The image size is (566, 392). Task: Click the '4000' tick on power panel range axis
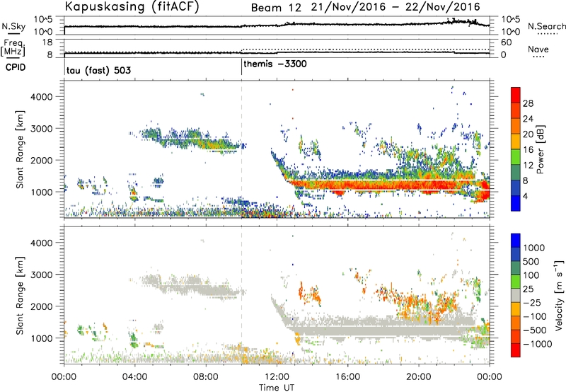click(x=41, y=97)
